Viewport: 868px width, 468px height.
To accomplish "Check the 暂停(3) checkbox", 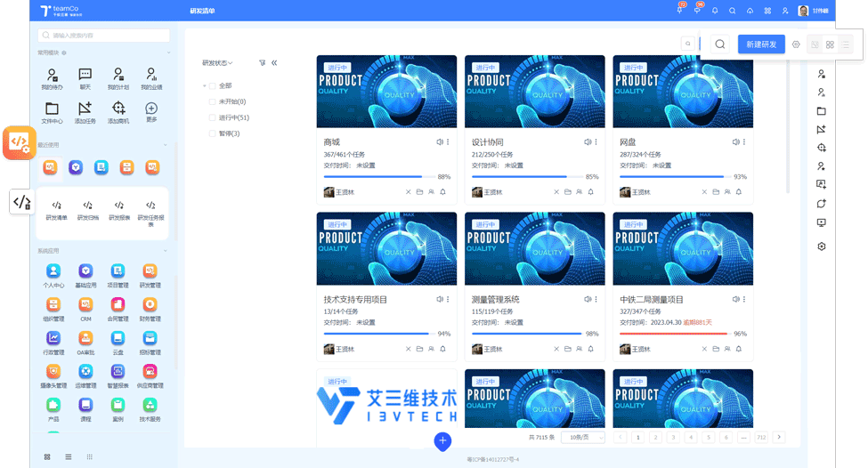I will click(212, 133).
